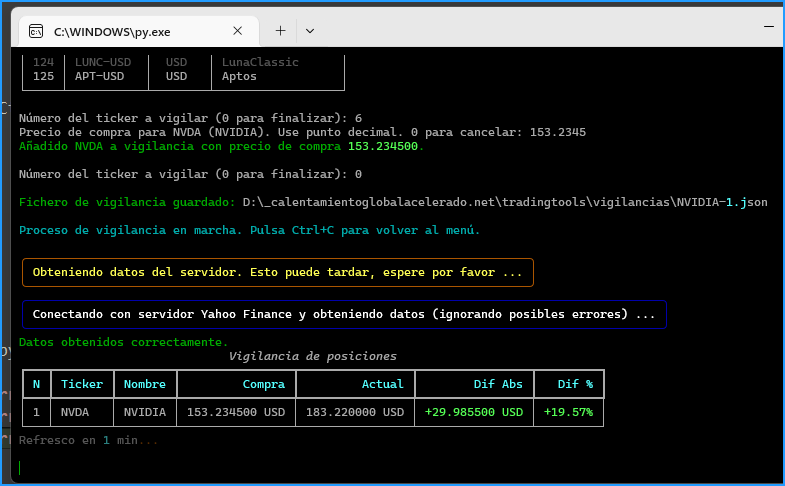The height and width of the screenshot is (486, 785).
Task: Click the Ticker column header
Action: click(x=82, y=384)
